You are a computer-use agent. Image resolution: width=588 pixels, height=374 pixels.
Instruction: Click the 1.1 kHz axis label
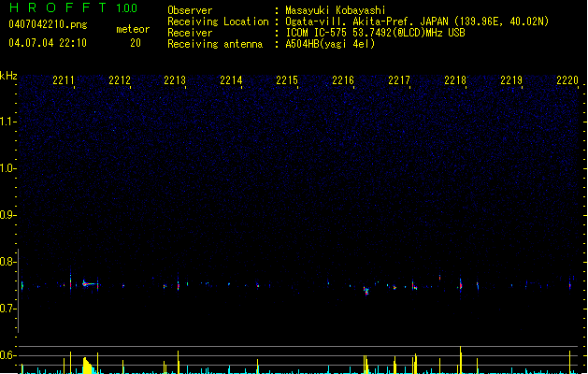pos(7,122)
